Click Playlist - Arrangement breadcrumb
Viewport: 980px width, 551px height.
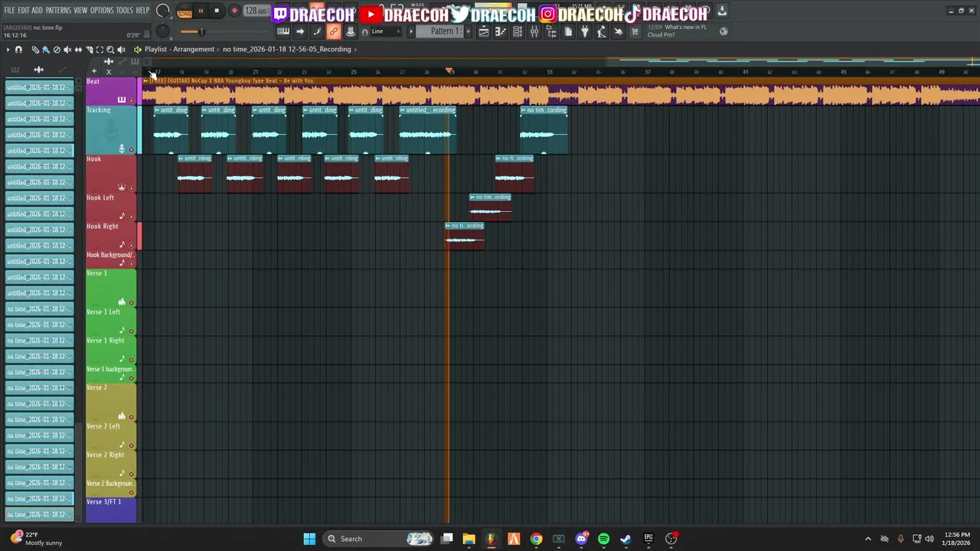(x=179, y=49)
